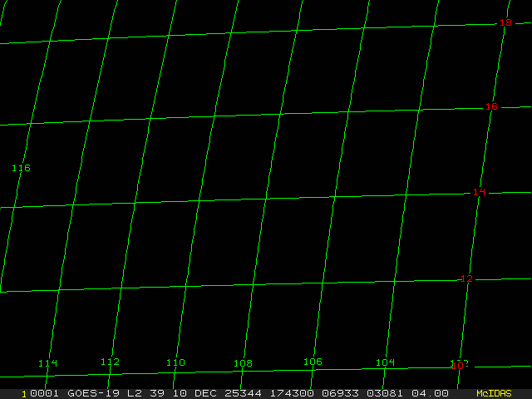
Task: Select the red 12 latitude label
Action: coord(466,278)
